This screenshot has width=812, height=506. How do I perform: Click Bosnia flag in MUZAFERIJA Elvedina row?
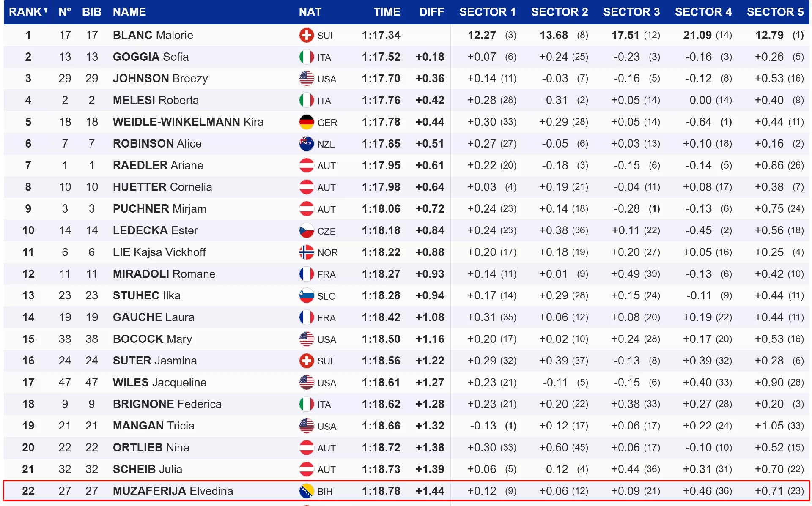(306, 491)
